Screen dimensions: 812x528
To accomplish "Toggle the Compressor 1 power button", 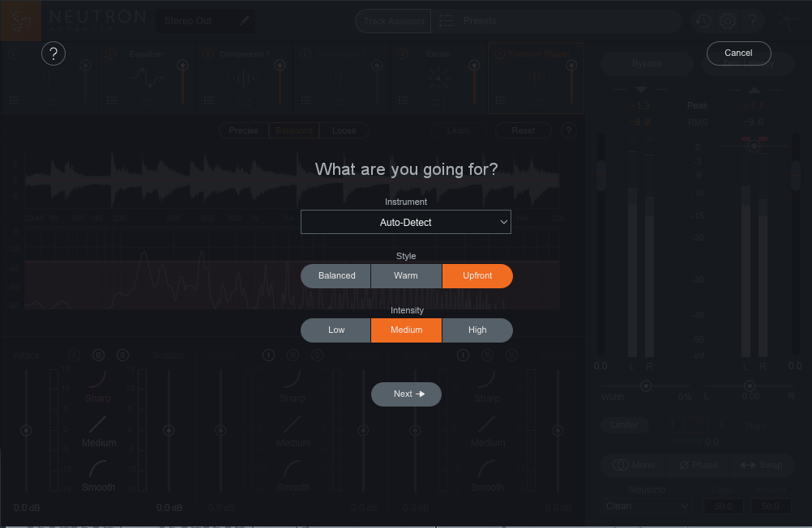I will 207,53.
